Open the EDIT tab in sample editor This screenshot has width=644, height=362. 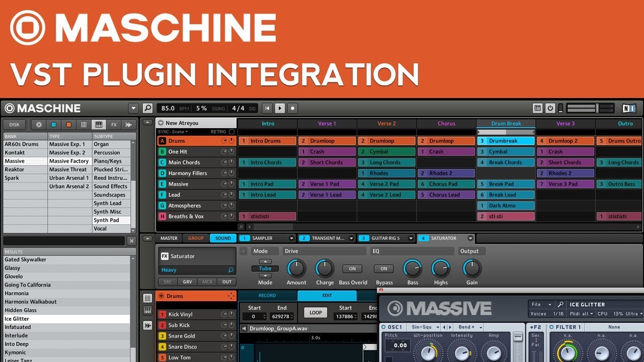(x=327, y=296)
